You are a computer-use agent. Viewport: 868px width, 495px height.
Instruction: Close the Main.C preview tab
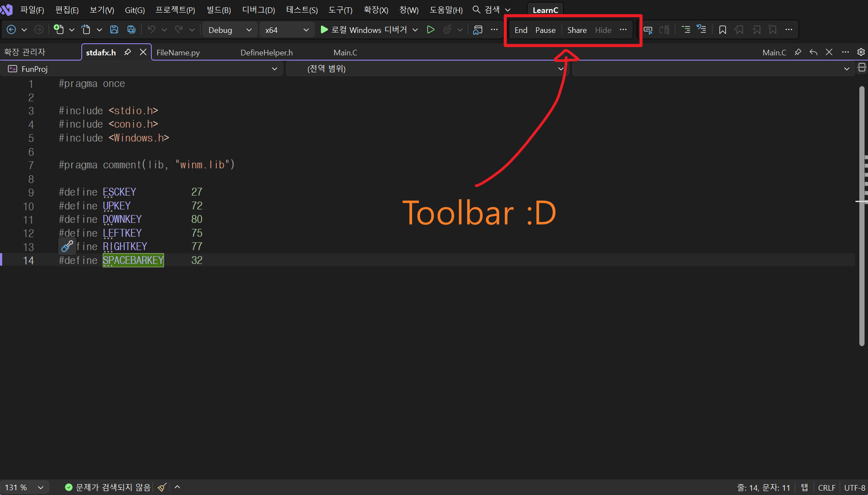(829, 52)
